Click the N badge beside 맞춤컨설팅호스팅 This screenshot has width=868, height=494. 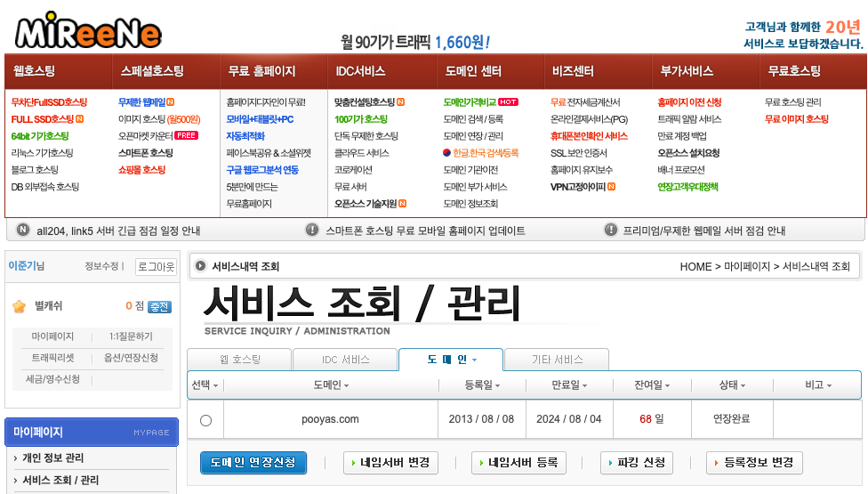[x=401, y=101]
